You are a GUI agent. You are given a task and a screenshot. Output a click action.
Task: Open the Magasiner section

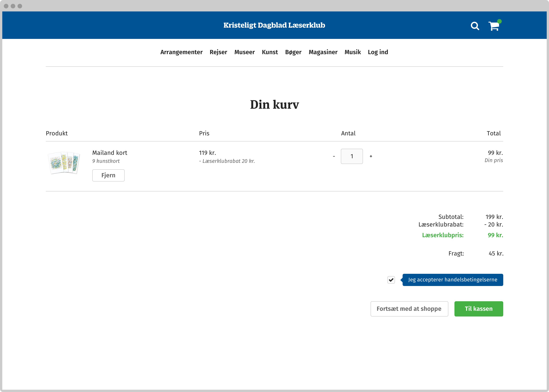pyautogui.click(x=323, y=52)
